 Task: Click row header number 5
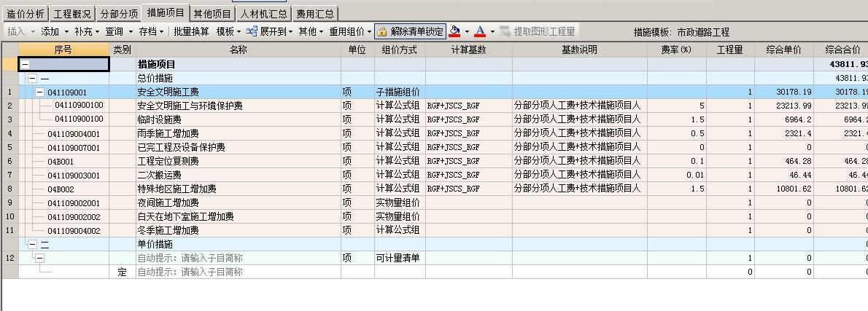(9, 148)
